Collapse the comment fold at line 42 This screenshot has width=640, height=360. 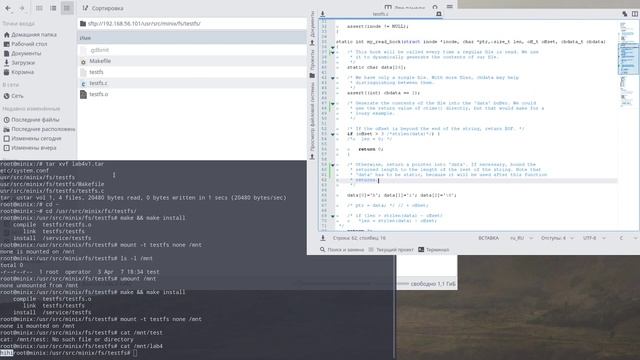pyautogui.click(x=333, y=78)
